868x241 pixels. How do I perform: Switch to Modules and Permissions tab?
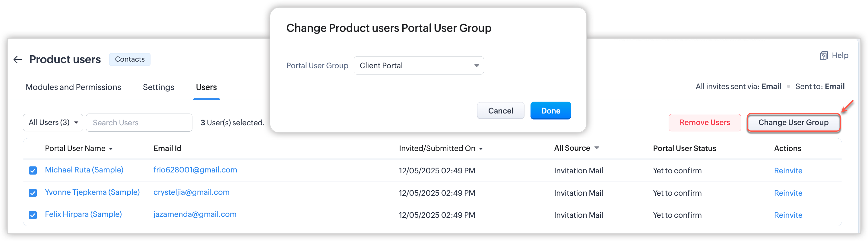click(x=73, y=87)
